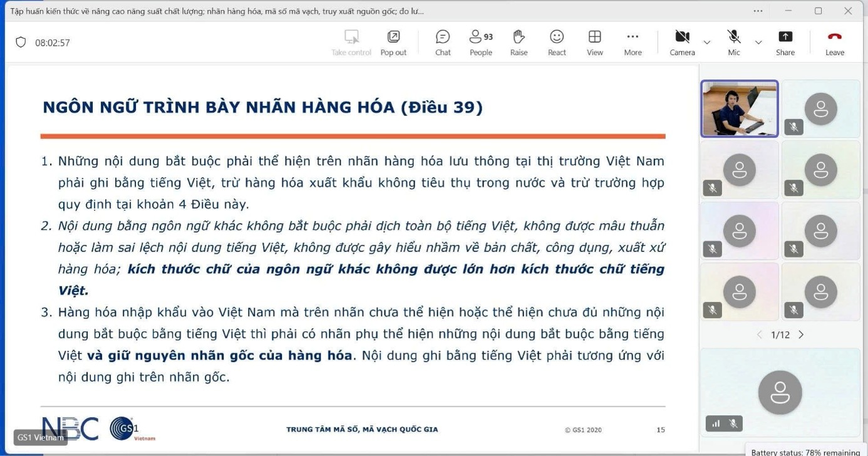Select the presenter's video thumbnail
This screenshot has width=868, height=456.
click(x=740, y=108)
